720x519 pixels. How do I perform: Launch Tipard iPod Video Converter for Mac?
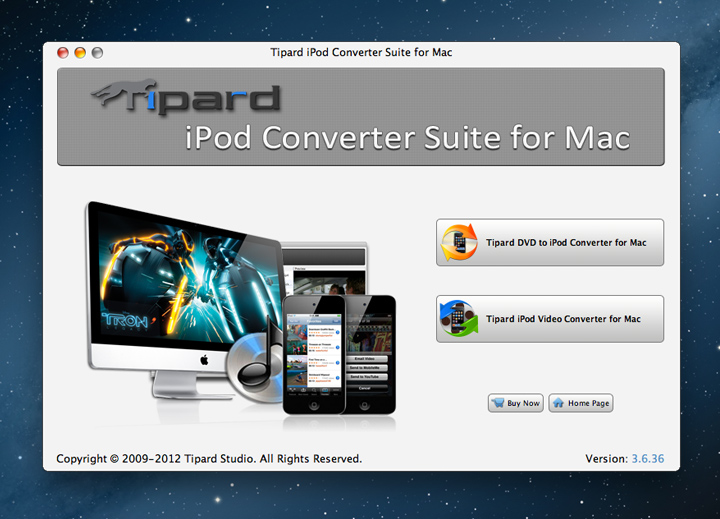pyautogui.click(x=550, y=318)
